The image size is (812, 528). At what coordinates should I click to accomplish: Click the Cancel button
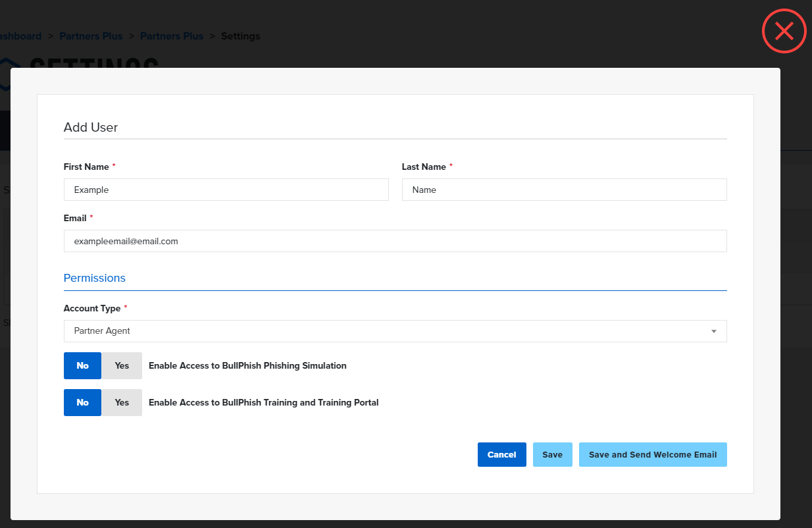502,454
